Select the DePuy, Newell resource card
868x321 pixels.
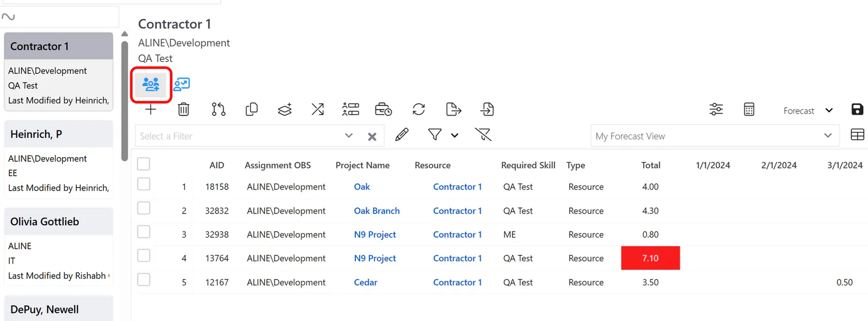(x=59, y=309)
